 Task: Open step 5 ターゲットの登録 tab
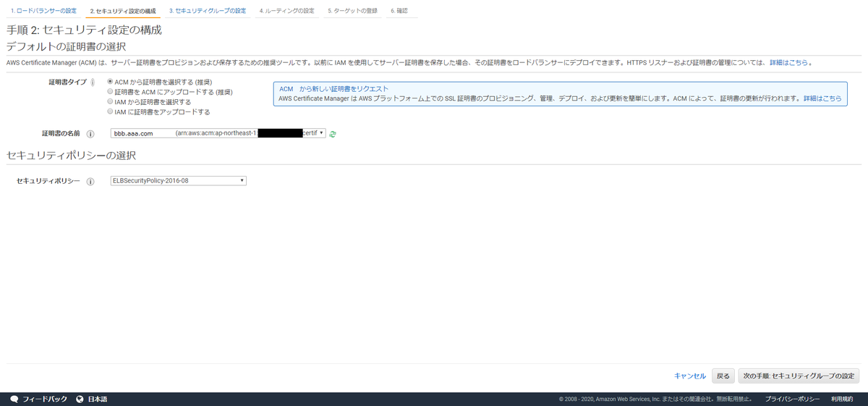(352, 11)
